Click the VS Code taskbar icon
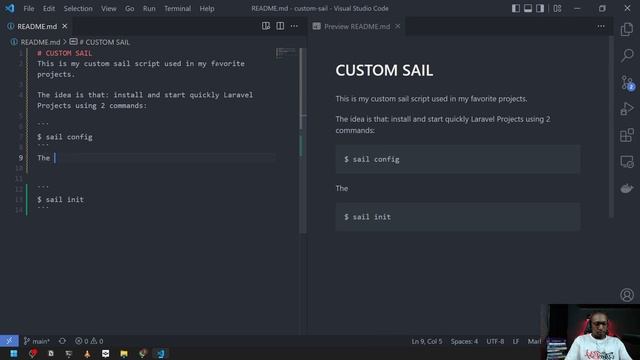The height and width of the screenshot is (360, 640). click(x=160, y=353)
